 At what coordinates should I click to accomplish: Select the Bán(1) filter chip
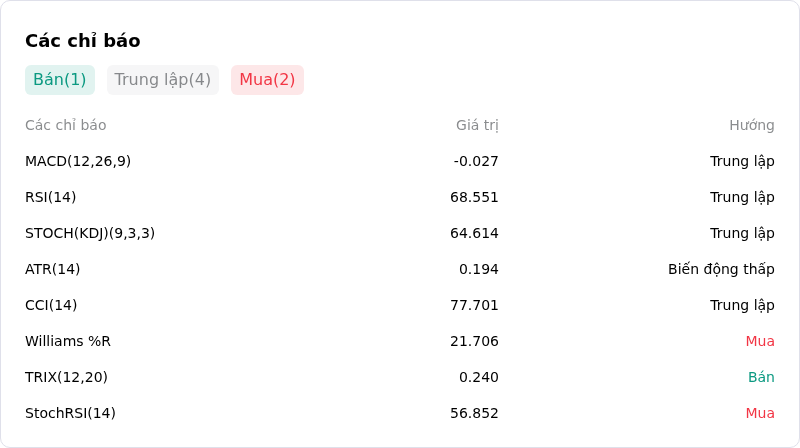pyautogui.click(x=60, y=80)
